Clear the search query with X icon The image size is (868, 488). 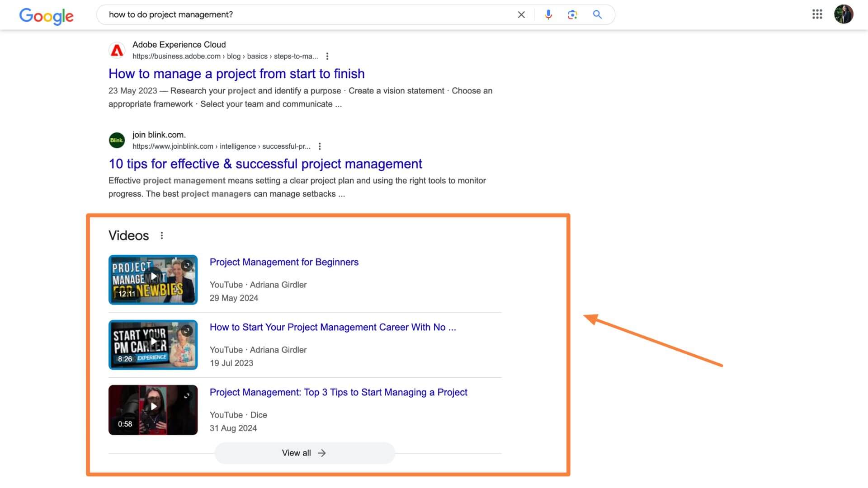point(521,15)
